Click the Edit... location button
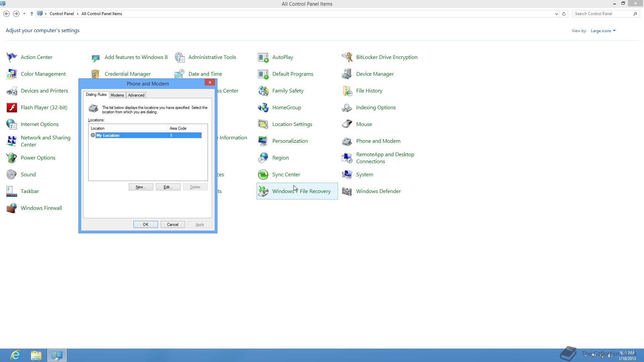 coord(168,187)
